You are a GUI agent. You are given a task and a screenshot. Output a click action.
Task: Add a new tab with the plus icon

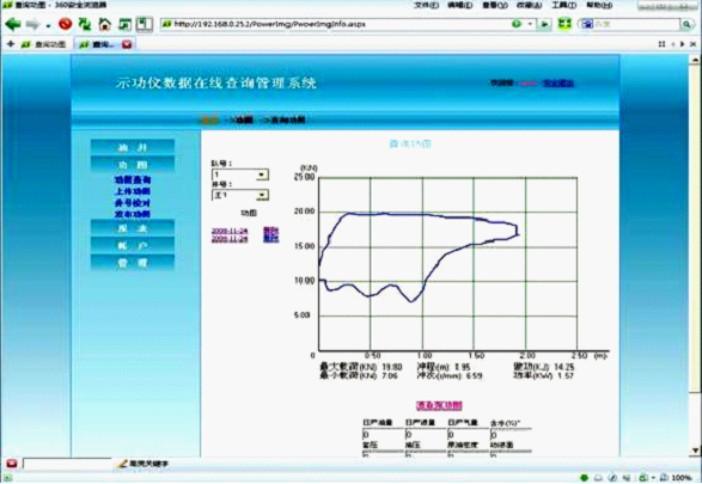[10, 44]
